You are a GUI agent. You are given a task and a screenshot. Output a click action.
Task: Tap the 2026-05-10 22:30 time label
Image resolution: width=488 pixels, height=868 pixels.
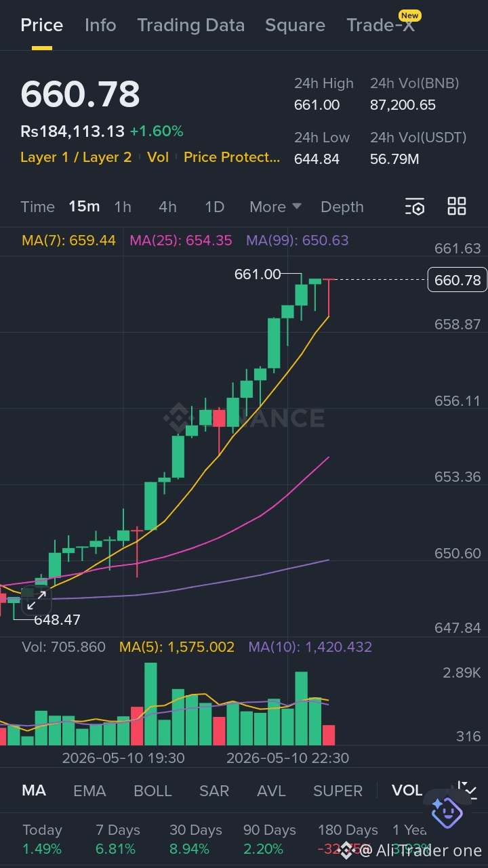(x=287, y=758)
